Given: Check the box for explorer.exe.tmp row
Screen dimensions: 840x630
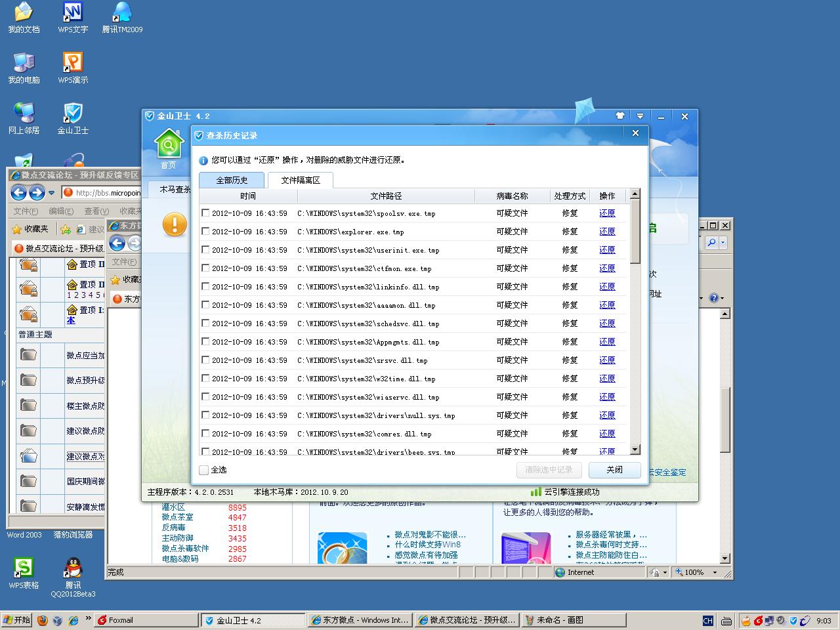Looking at the screenshot, I should pyautogui.click(x=205, y=231).
